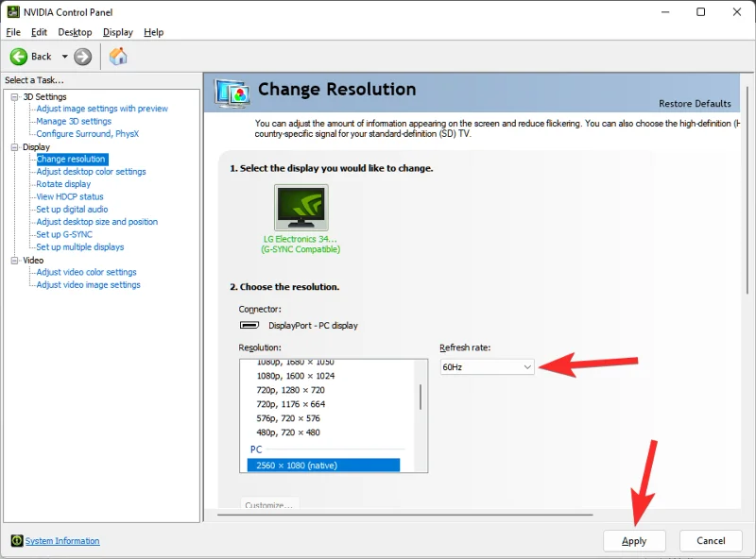756x559 pixels.
Task: Open the Back history dropdown arrow
Action: [x=65, y=57]
